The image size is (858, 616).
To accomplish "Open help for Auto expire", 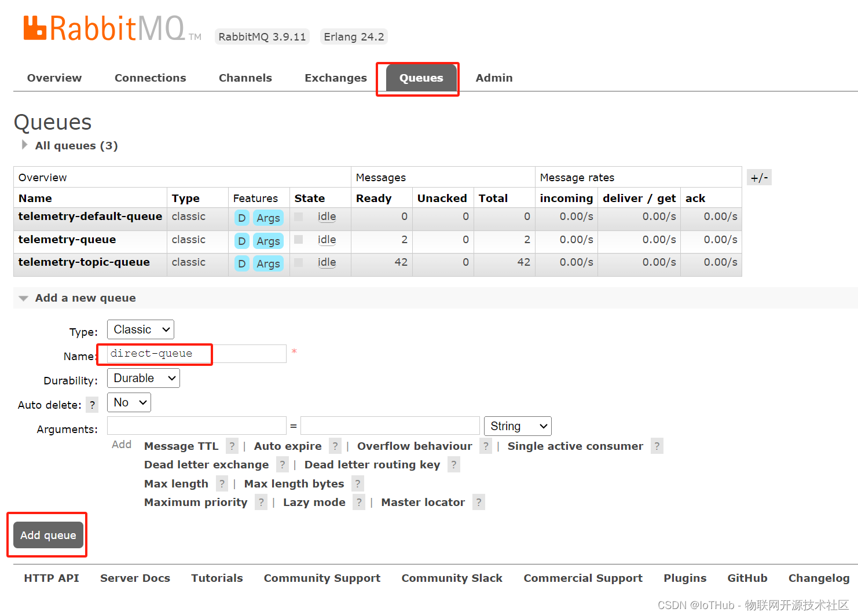I will tap(335, 446).
